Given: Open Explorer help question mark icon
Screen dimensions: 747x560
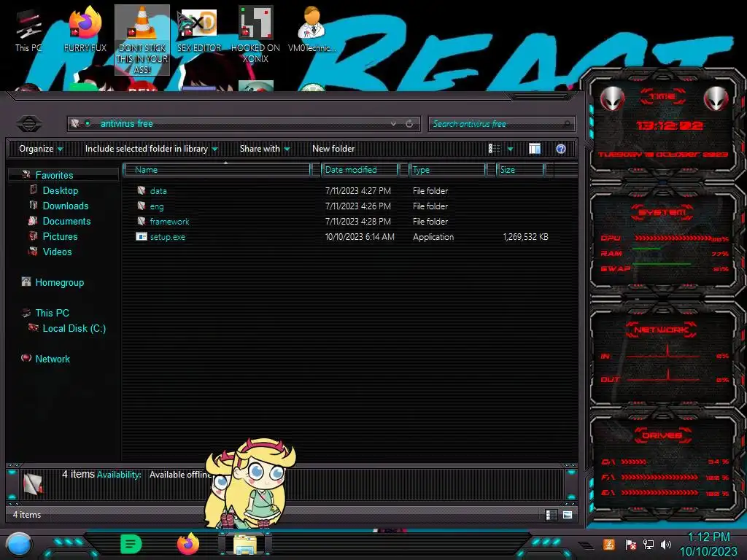Looking at the screenshot, I should click(561, 149).
